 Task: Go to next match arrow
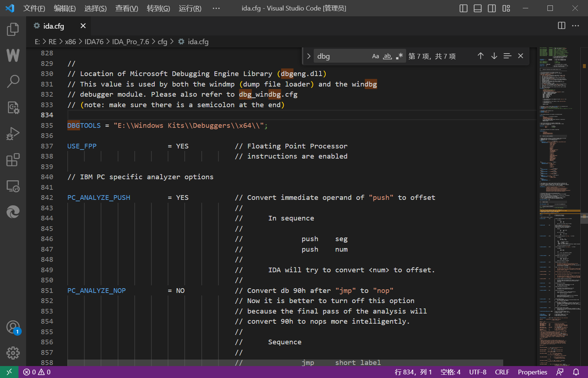coord(494,56)
